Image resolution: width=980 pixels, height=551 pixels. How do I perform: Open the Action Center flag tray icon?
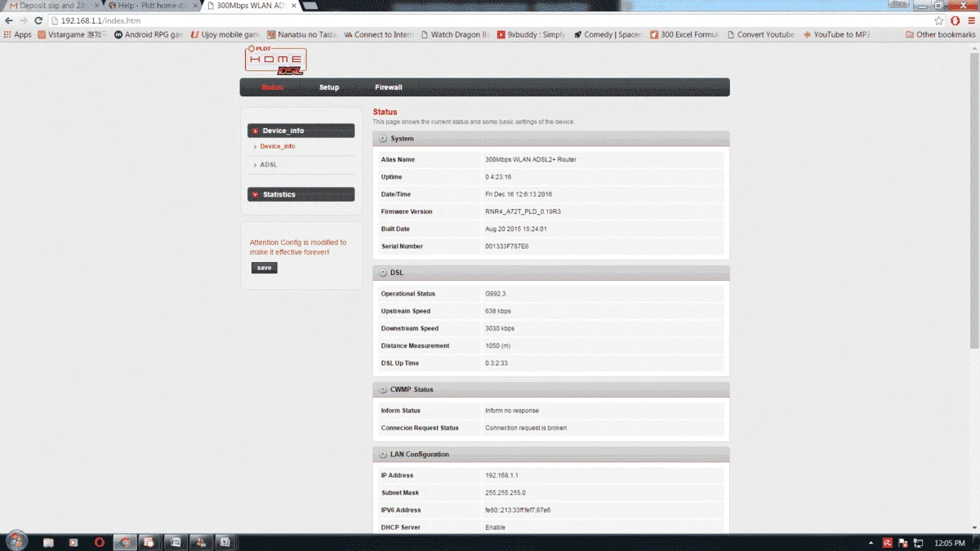point(903,543)
